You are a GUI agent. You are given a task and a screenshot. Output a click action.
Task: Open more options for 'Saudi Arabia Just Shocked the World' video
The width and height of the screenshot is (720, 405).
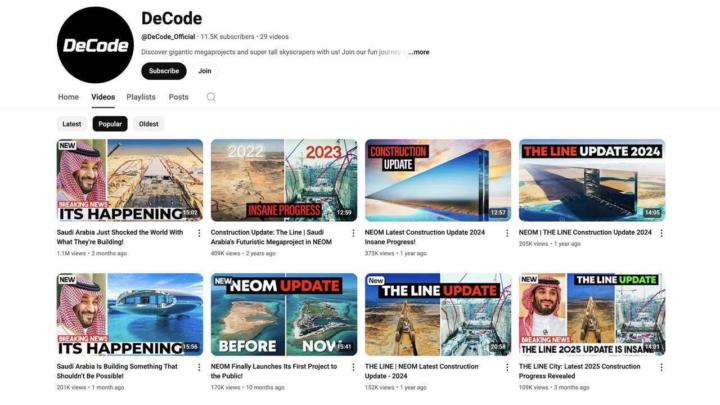[199, 233]
